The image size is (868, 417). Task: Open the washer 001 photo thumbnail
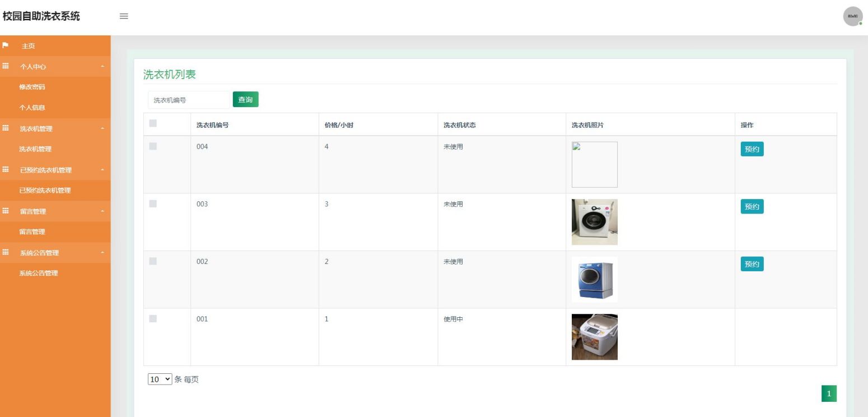click(594, 337)
